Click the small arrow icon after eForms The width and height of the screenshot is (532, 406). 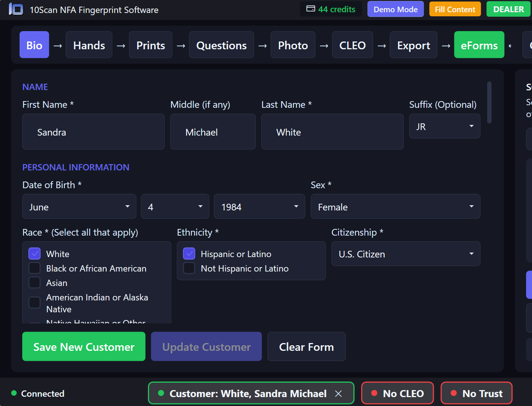pyautogui.click(x=510, y=46)
